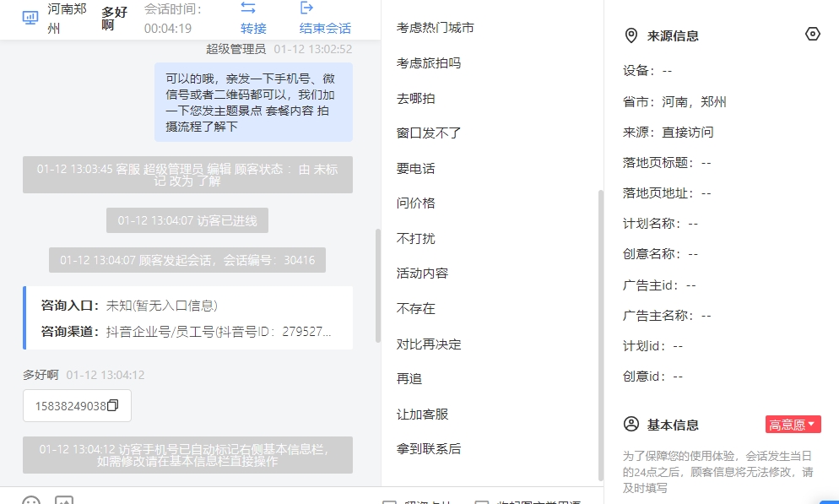This screenshot has height=504, width=839.
Task: Click the 多好啊 sender label above phone message
Action: [x=41, y=375]
